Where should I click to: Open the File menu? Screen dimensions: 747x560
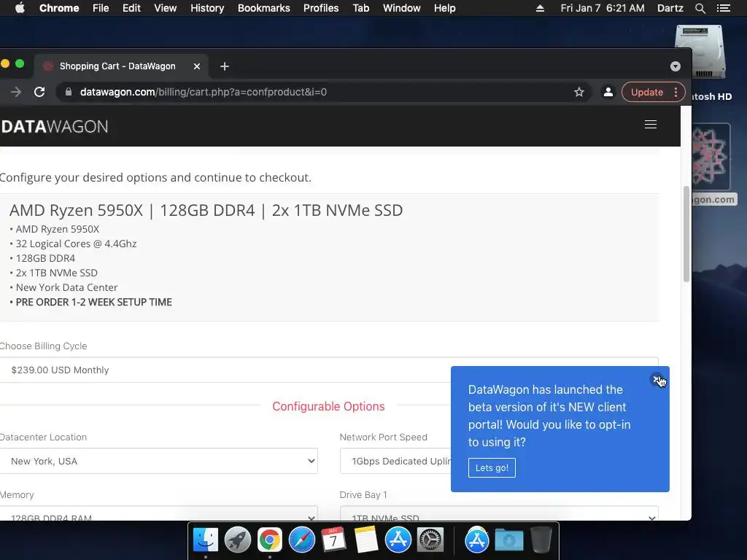click(x=101, y=8)
